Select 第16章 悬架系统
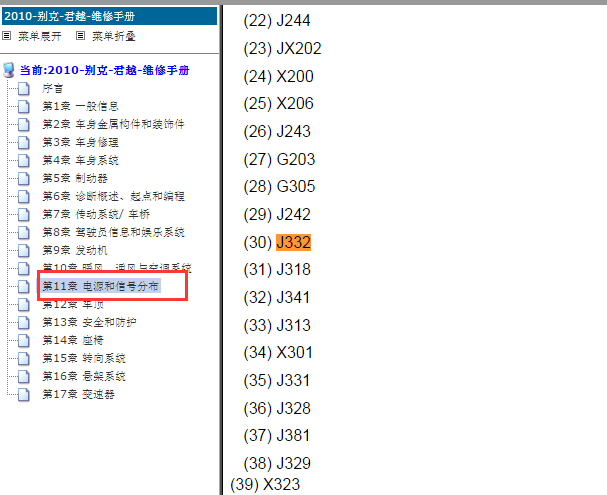This screenshot has width=607, height=495. (84, 377)
